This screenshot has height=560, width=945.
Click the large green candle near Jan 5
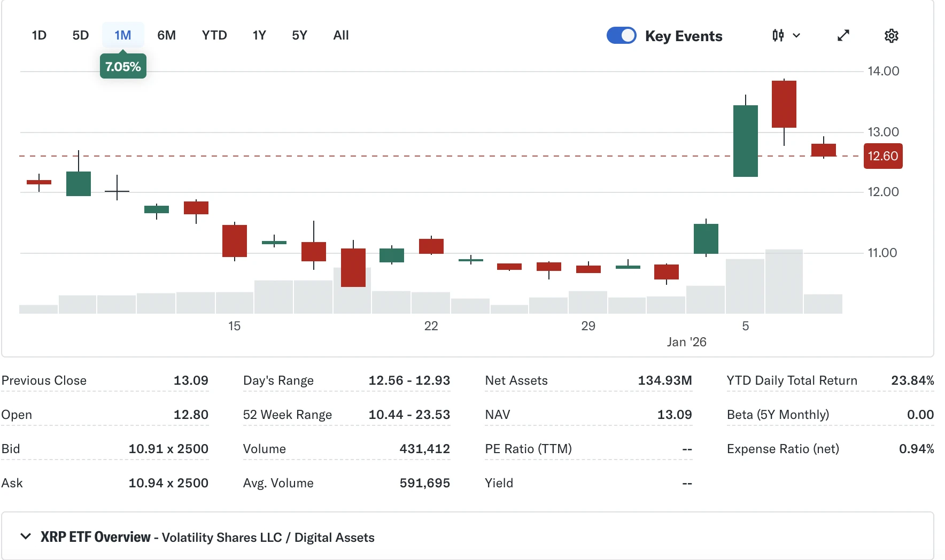[745, 141]
